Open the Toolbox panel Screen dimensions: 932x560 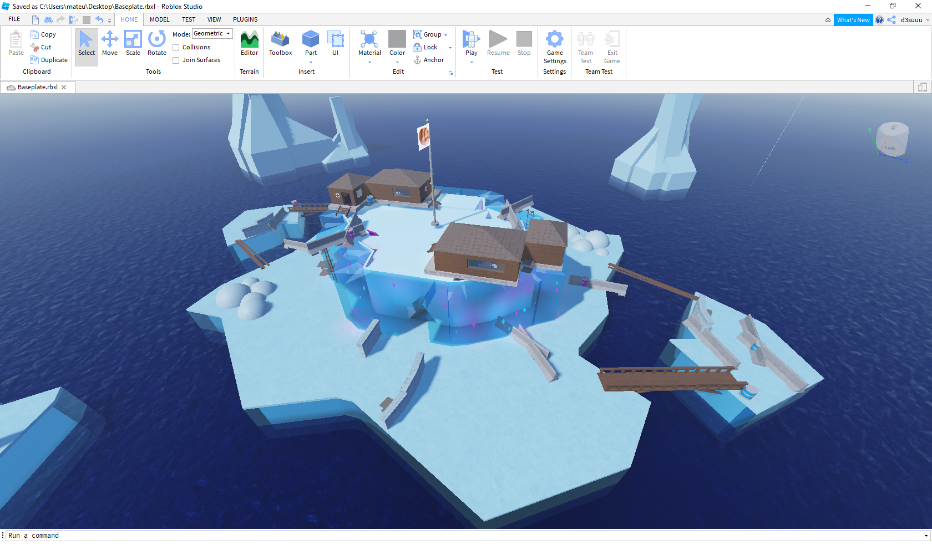(280, 43)
